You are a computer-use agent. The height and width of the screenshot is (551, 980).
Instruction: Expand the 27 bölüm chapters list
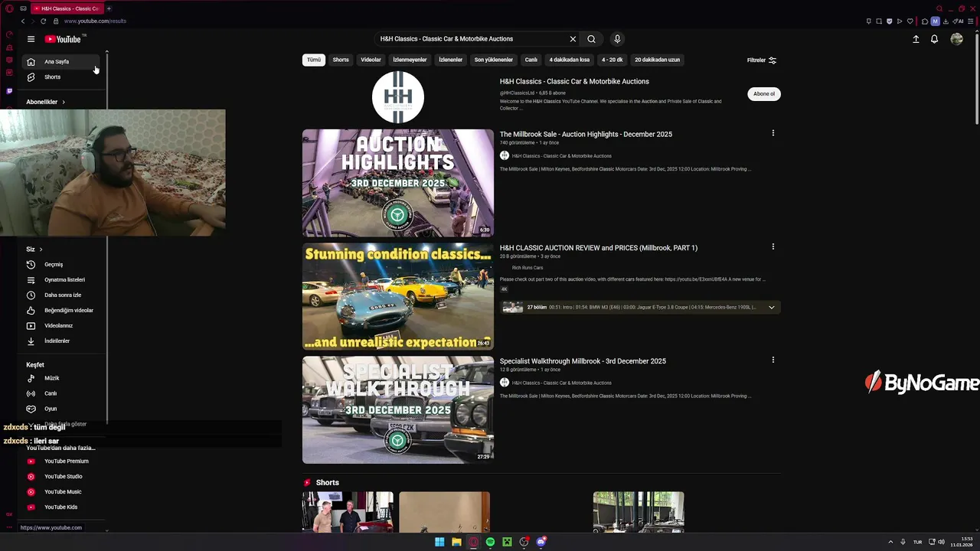(x=771, y=308)
